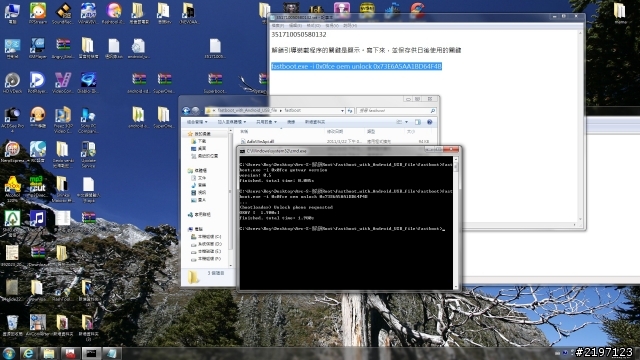Click New folder button in Explorer toolbar
The height and width of the screenshot is (360, 640).
(315, 122)
